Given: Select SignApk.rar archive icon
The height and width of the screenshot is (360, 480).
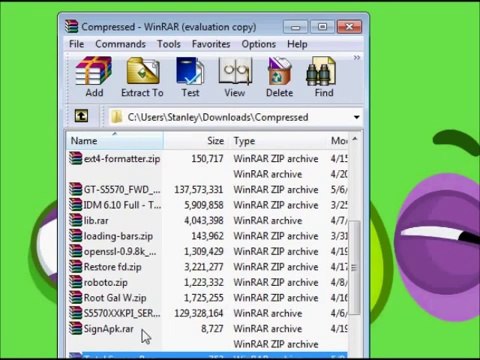Looking at the screenshot, I should tap(76, 328).
